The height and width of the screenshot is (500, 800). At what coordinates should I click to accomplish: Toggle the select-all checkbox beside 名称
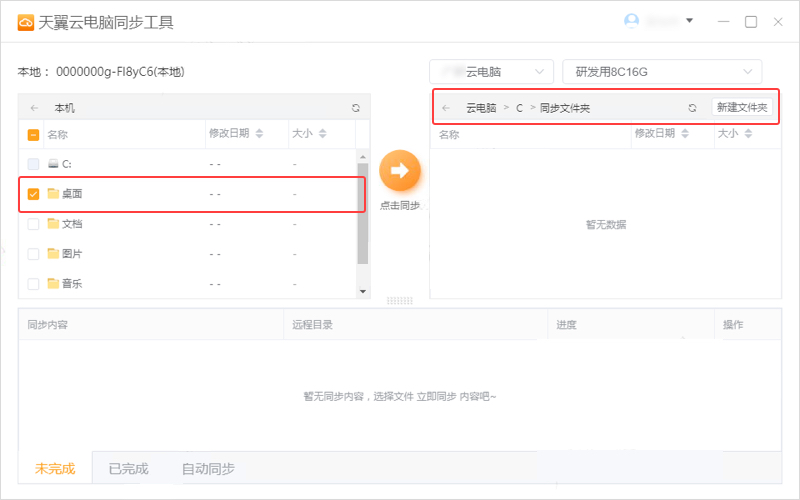coord(33,135)
